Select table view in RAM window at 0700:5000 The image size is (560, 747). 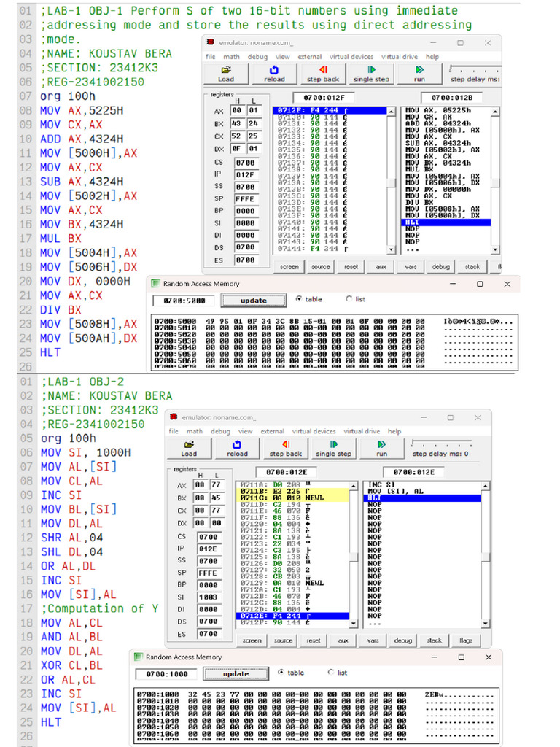point(299,298)
